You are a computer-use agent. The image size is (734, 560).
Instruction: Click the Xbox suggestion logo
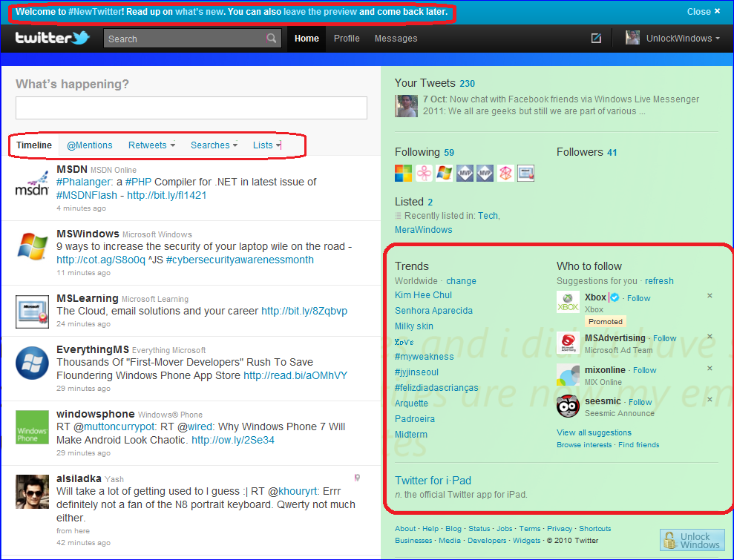coord(568,303)
